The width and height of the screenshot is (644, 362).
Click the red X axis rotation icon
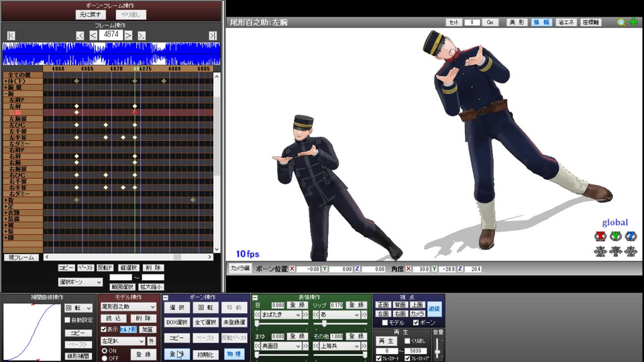(600, 236)
